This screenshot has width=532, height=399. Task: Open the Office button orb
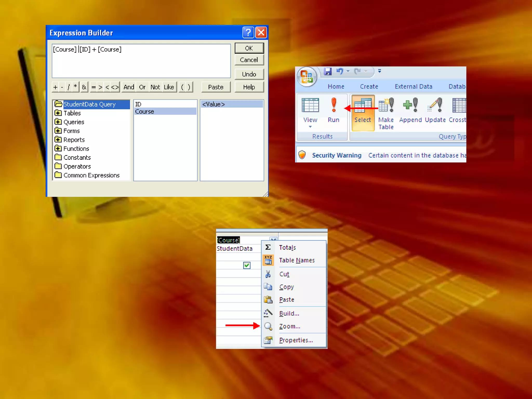point(307,77)
